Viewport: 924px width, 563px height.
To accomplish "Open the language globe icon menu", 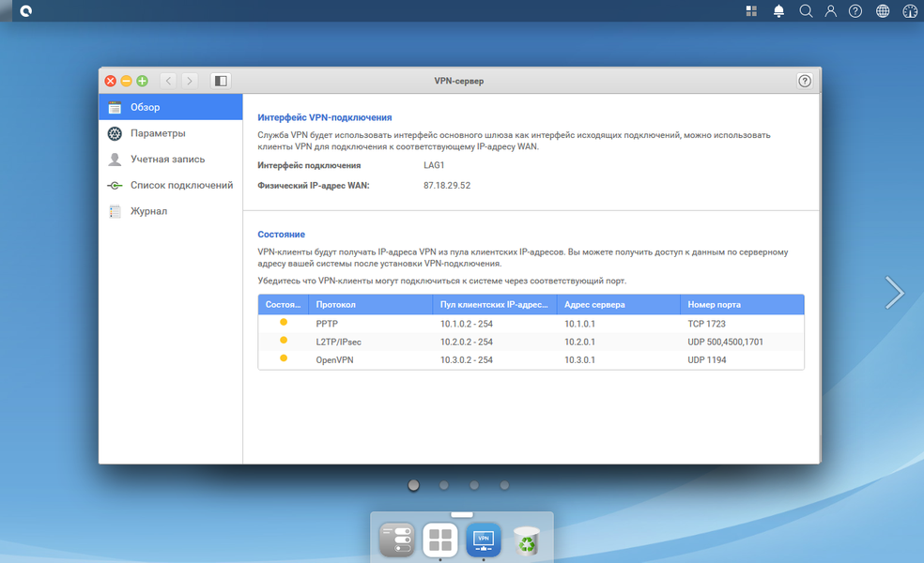I will 882,10.
